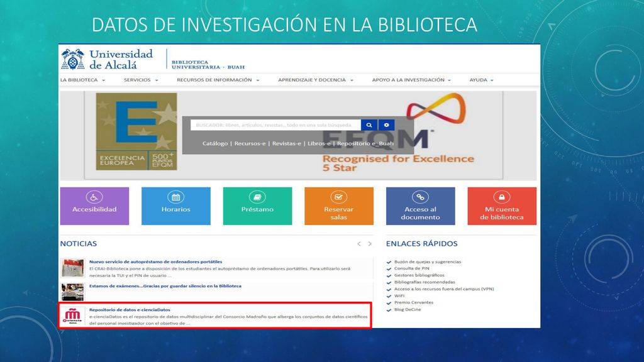
Task: Open the Gestores bibliográficos link
Action: [419, 275]
